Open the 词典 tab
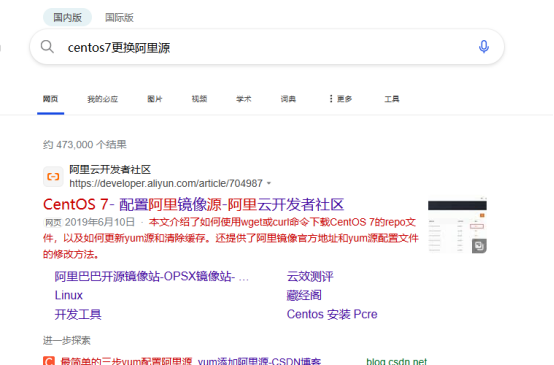Viewport: 554px width, 365px height. (288, 99)
